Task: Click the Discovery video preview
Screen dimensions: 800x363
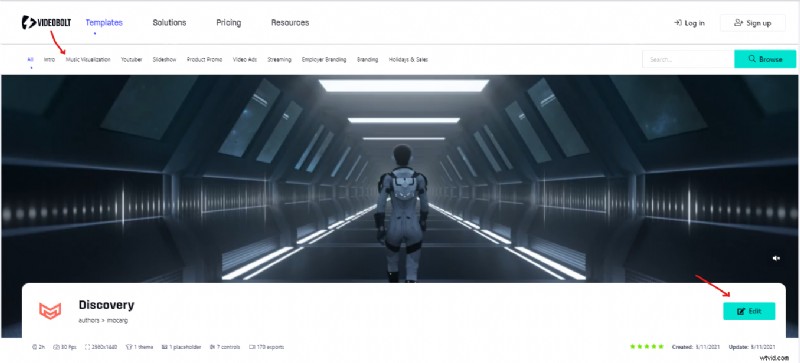Action: click(x=400, y=179)
